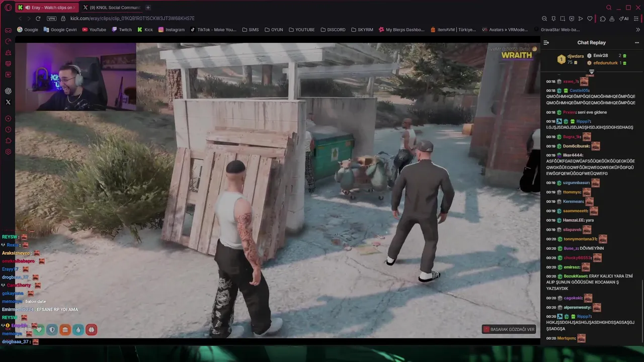Select chat username HamzaLEE
This screenshot has height=362, width=644.
pos(573,220)
